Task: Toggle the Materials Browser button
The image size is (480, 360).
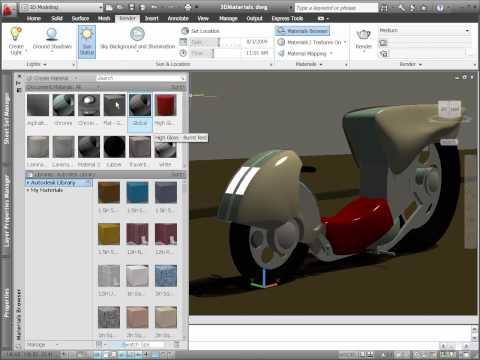Action: pyautogui.click(x=302, y=31)
